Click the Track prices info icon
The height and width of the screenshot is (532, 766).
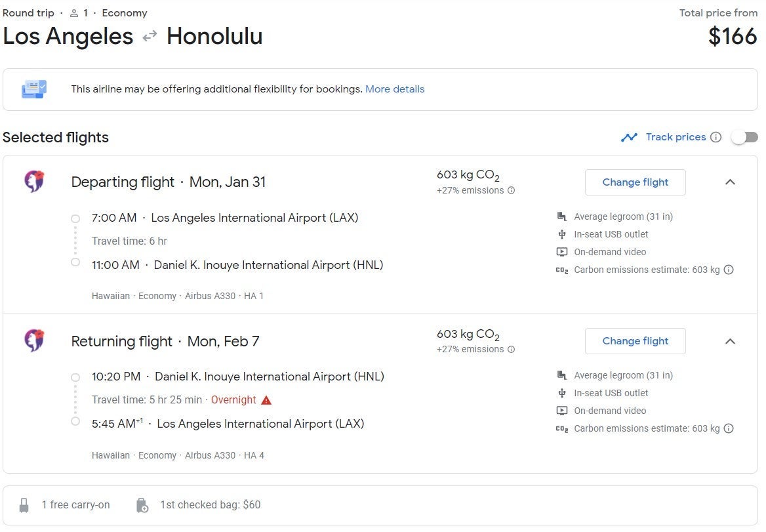(x=716, y=137)
